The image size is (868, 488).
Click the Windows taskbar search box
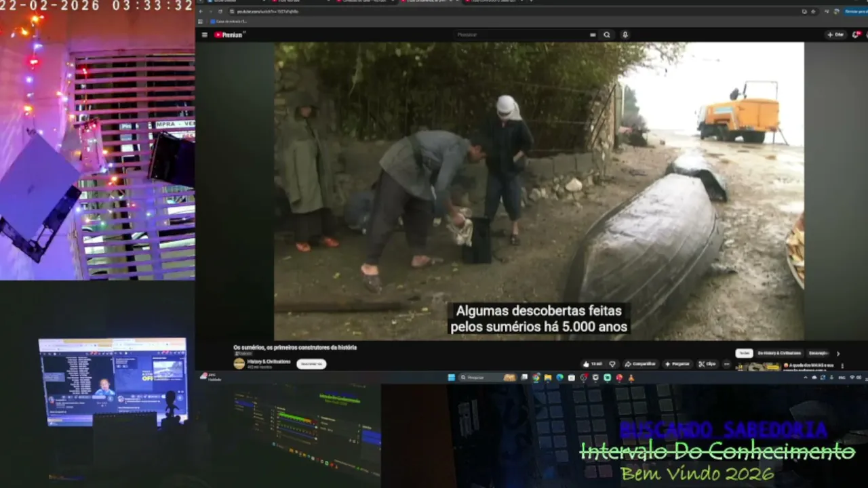(x=487, y=378)
